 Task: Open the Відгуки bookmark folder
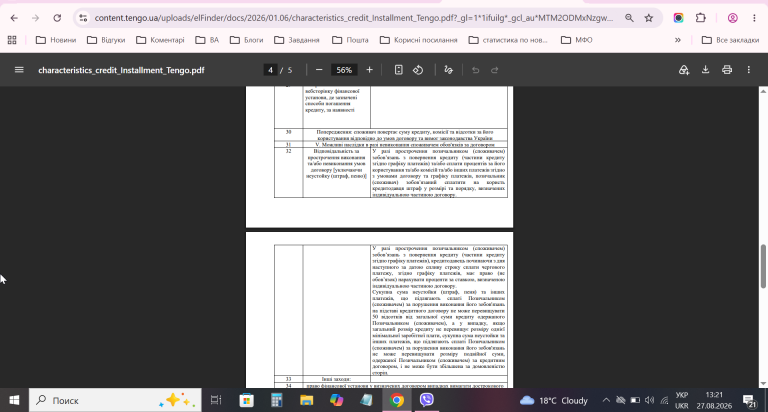pyautogui.click(x=106, y=40)
